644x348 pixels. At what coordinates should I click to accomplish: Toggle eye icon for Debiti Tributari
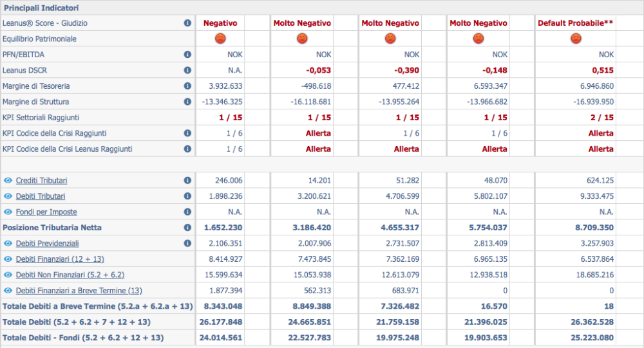pos(8,196)
